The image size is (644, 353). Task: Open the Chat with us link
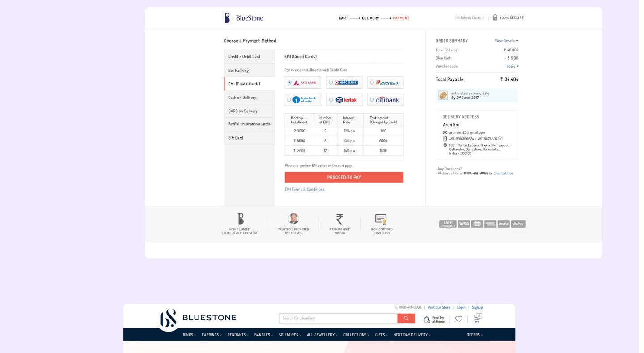click(503, 174)
